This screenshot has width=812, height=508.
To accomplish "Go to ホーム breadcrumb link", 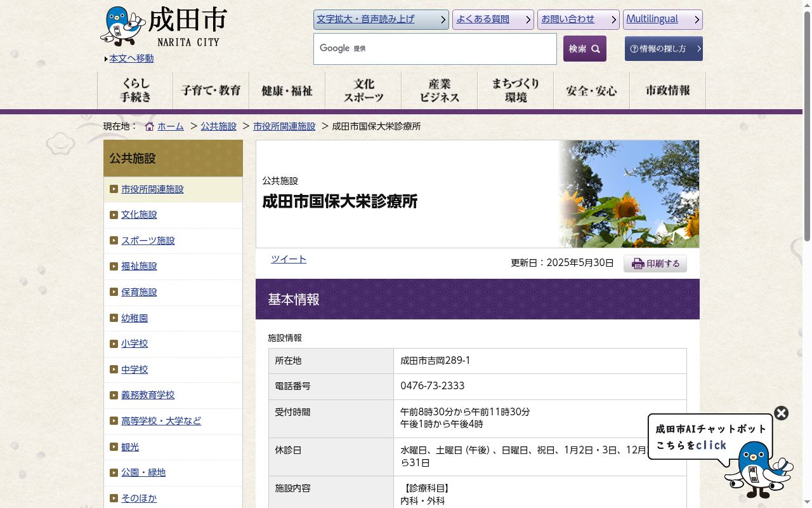I will (x=171, y=126).
